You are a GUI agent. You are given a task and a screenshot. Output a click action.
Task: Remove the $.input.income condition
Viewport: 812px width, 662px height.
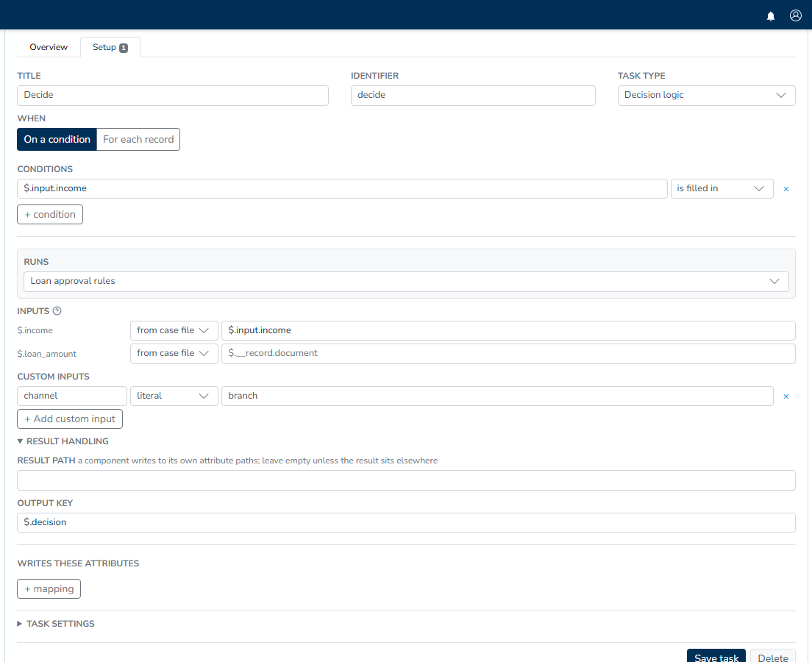coord(786,189)
